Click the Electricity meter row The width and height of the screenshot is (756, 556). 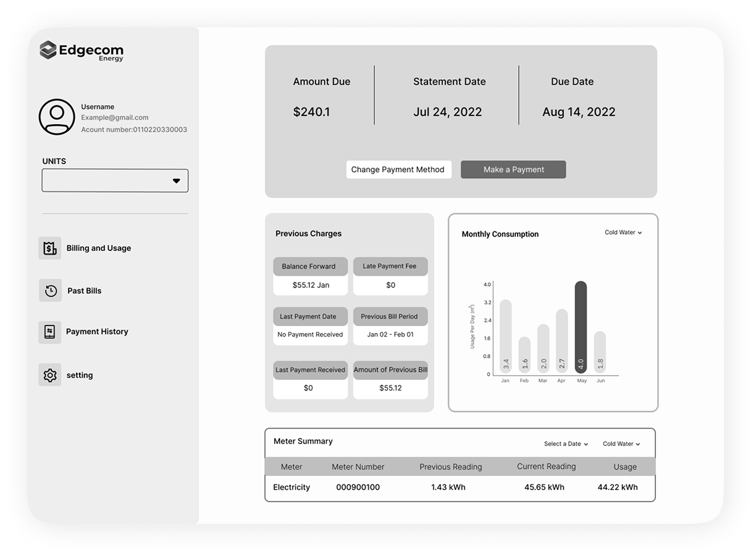coord(460,487)
